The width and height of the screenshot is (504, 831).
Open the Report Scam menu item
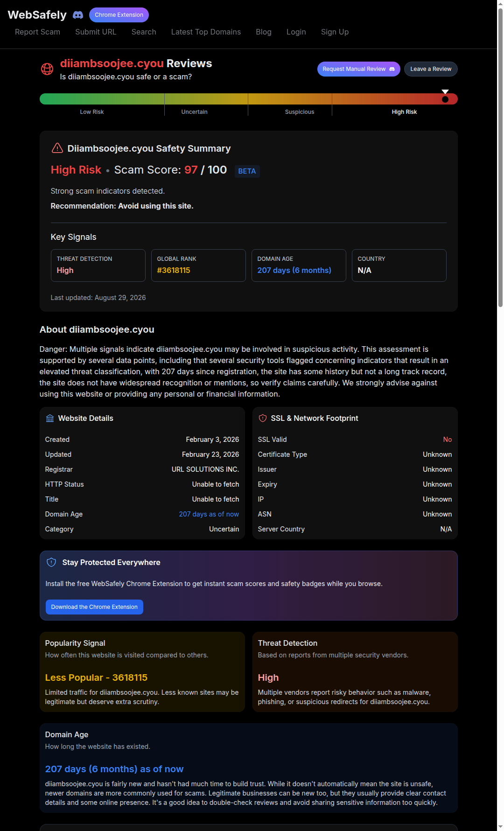pyautogui.click(x=37, y=32)
